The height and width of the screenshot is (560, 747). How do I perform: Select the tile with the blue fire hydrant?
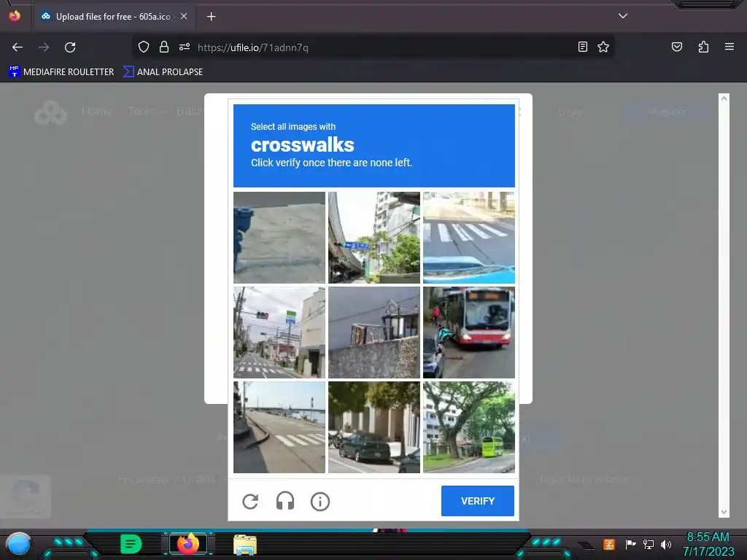click(x=279, y=238)
